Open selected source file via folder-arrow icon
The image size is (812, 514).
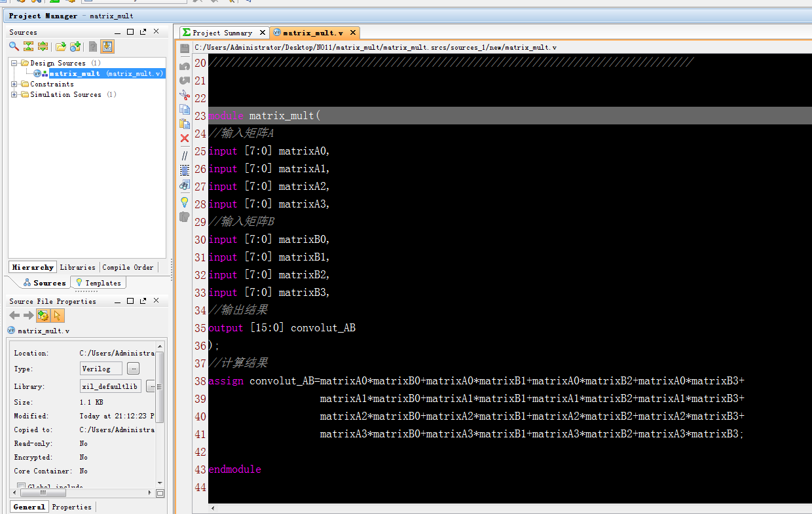click(60, 46)
